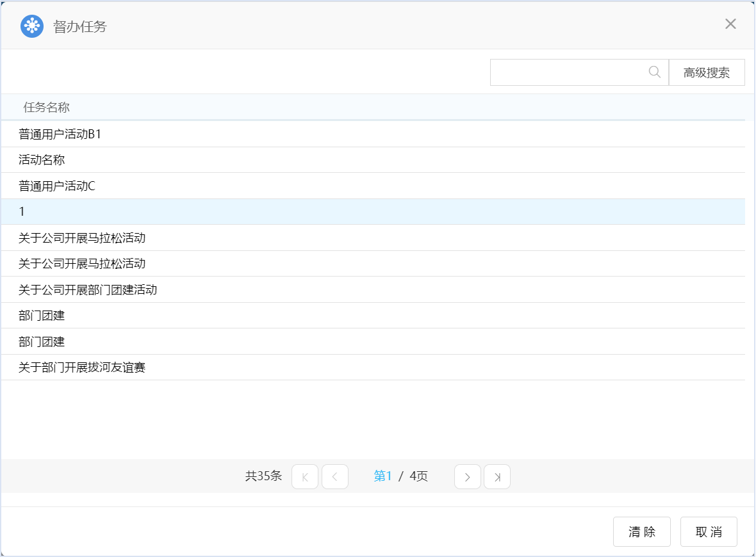Focus the task search input field
The width and height of the screenshot is (756, 557).
pyautogui.click(x=567, y=72)
